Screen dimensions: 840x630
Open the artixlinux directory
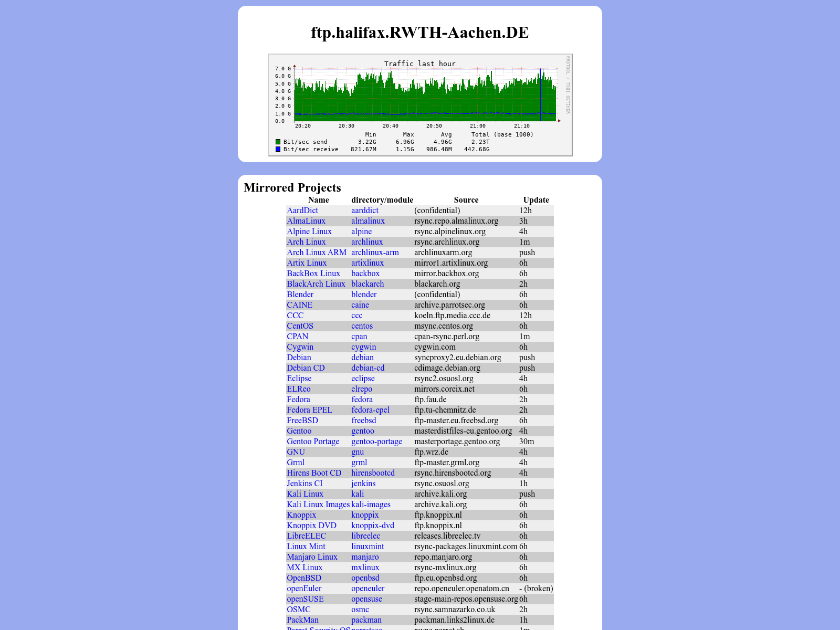pos(367,263)
